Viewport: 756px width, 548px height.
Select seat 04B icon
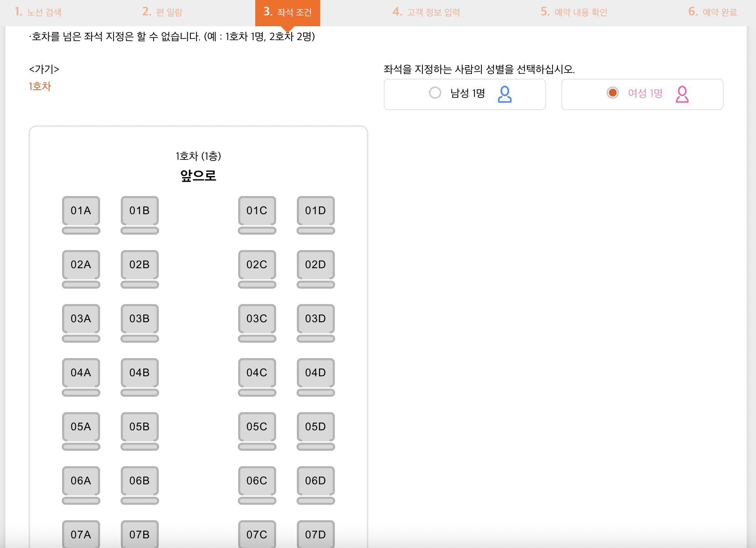click(x=139, y=373)
